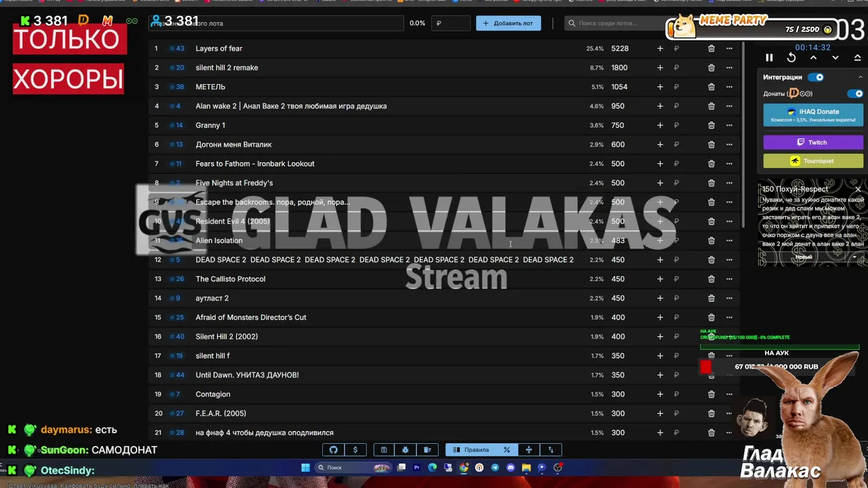The height and width of the screenshot is (488, 868).
Task: Click the clear all lots trash icon
Action: [x=427, y=450]
